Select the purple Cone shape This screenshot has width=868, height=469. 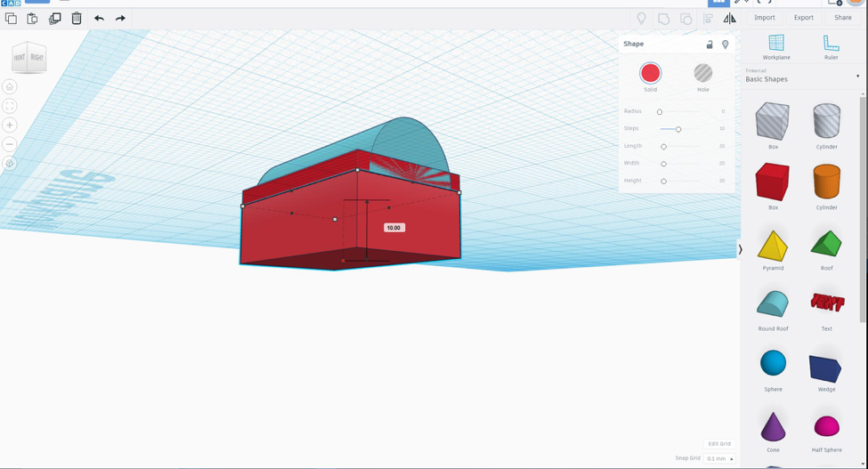click(773, 426)
